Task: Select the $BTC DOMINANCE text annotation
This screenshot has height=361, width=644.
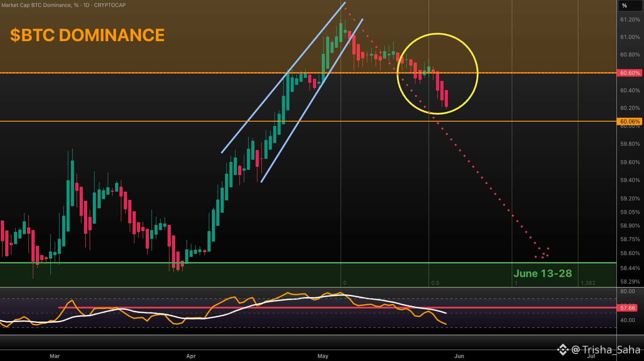Action: pos(88,35)
